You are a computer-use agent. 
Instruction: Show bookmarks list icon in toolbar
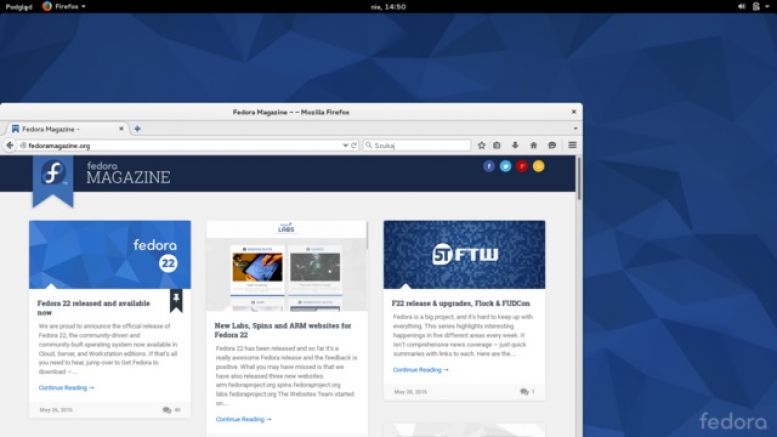point(497,145)
